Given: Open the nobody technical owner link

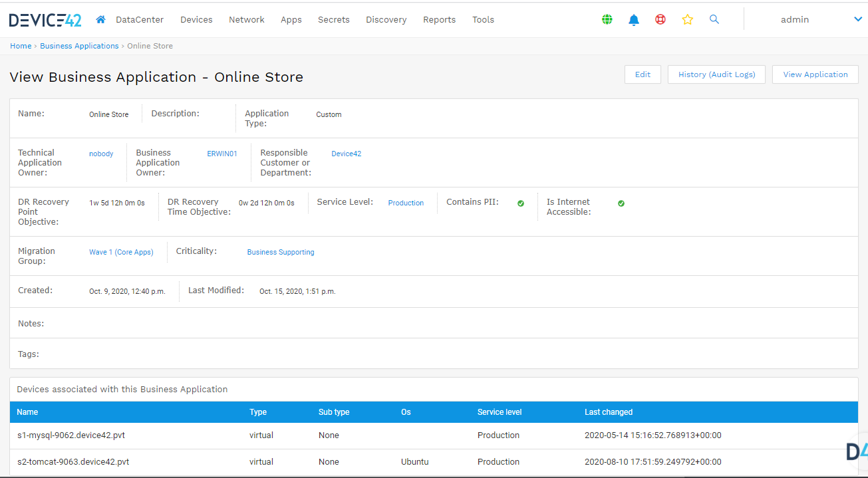Looking at the screenshot, I should click(x=101, y=154).
